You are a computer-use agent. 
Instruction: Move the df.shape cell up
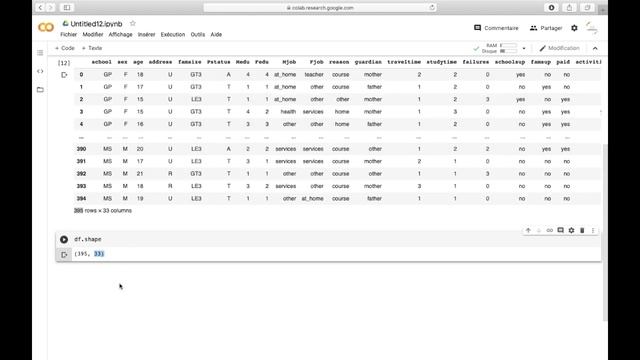(528, 231)
